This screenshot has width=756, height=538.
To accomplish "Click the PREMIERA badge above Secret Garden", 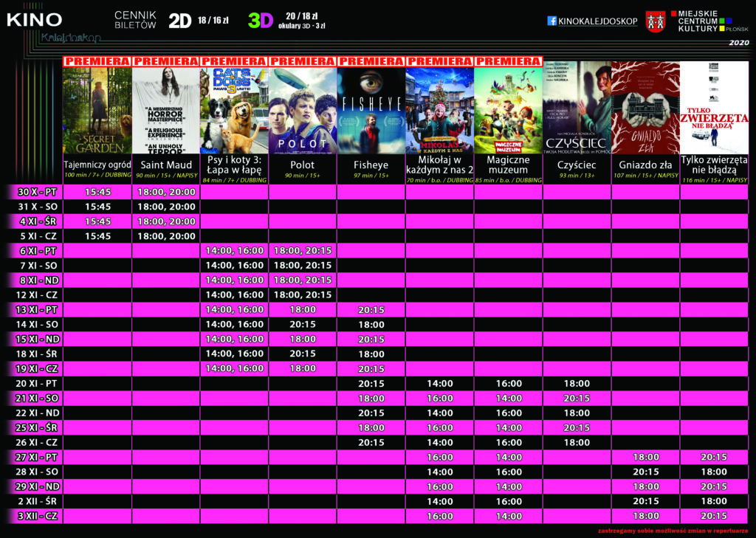I will (97, 61).
